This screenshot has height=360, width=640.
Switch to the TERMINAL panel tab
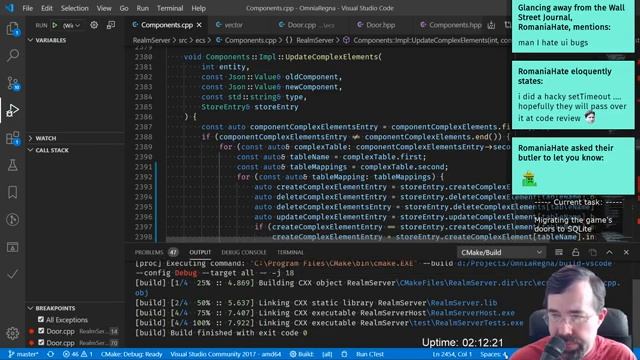click(x=290, y=252)
